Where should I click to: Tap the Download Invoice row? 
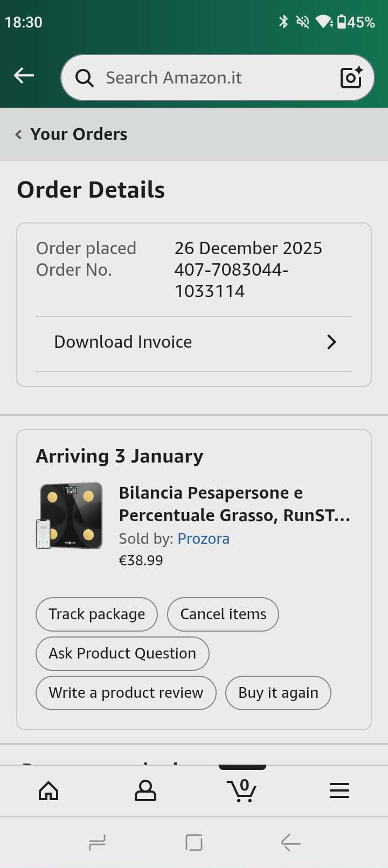point(123,342)
